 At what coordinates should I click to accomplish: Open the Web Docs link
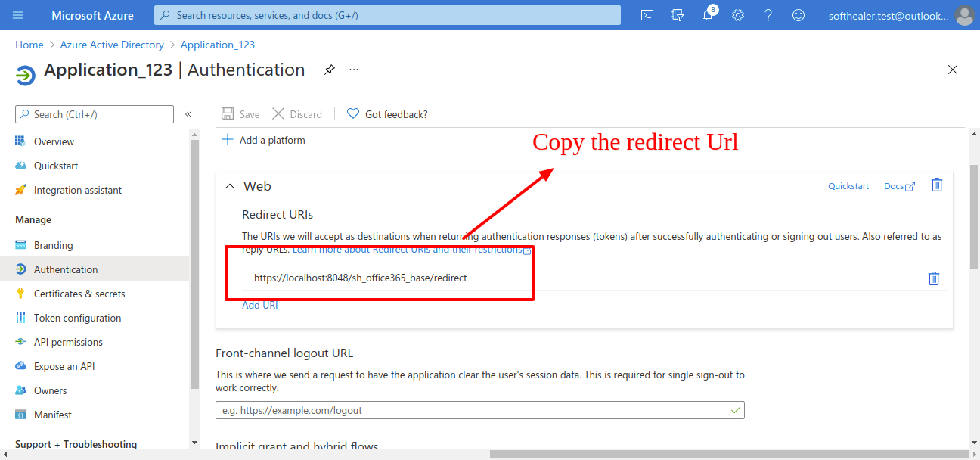(899, 186)
